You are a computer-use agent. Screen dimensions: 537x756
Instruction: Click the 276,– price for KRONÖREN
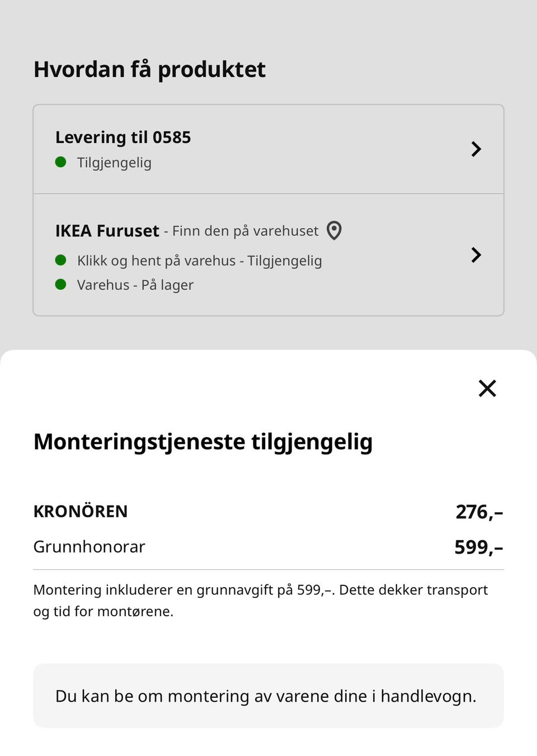coord(479,512)
